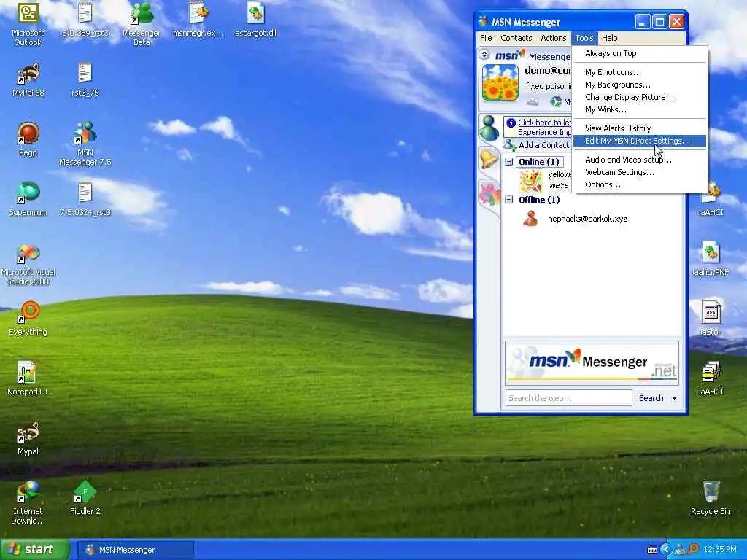Image resolution: width=747 pixels, height=560 pixels.
Task: Select the Everything search shortcut
Action: pyautogui.click(x=28, y=319)
